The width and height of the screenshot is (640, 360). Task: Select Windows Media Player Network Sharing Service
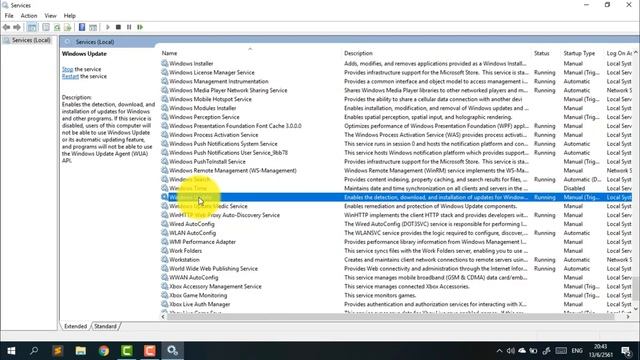click(228, 90)
